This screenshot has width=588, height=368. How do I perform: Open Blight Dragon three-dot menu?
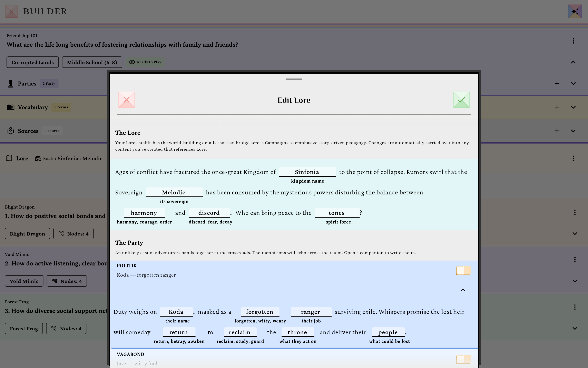point(575,212)
